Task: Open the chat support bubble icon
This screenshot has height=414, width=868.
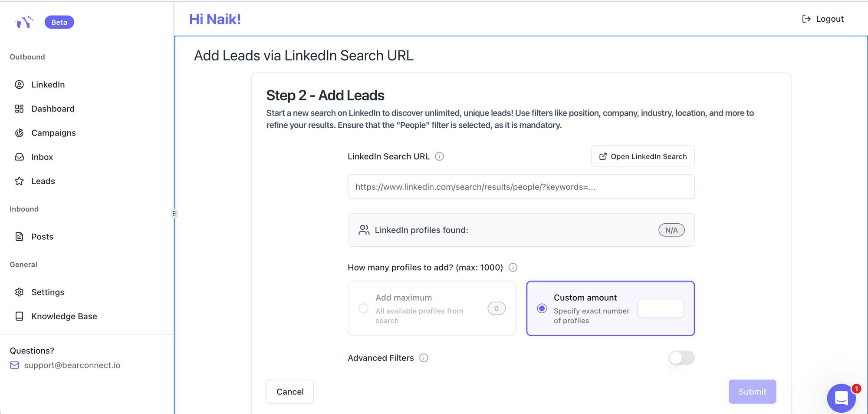Action: [x=841, y=397]
